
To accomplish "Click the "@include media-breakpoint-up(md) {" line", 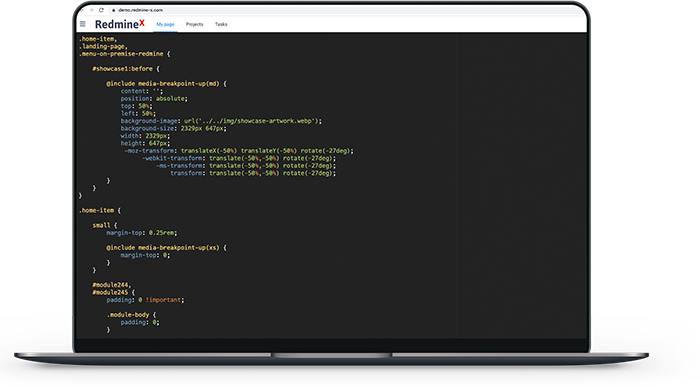I will pyautogui.click(x=167, y=83).
